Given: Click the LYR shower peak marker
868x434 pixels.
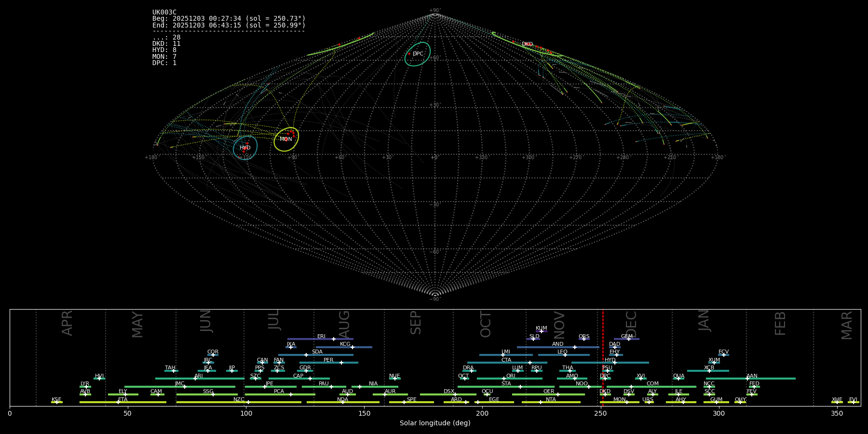Looking at the screenshot, I should point(86,387).
